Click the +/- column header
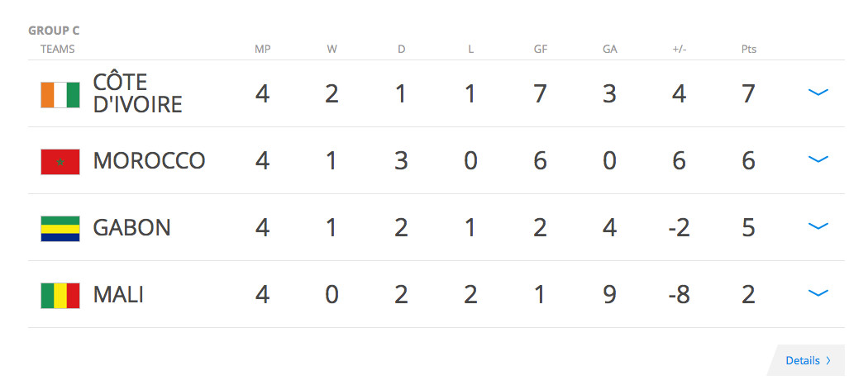 point(680,50)
